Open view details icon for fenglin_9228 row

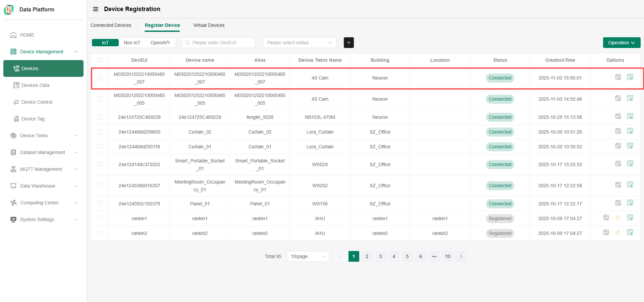pyautogui.click(x=630, y=116)
